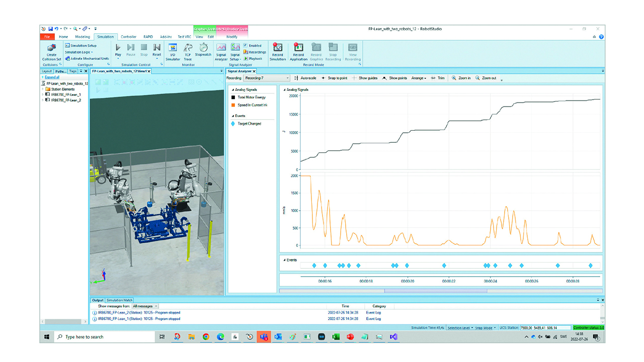Open Microsoft Teams from the taskbar
The height and width of the screenshot is (362, 644).
[264, 337]
